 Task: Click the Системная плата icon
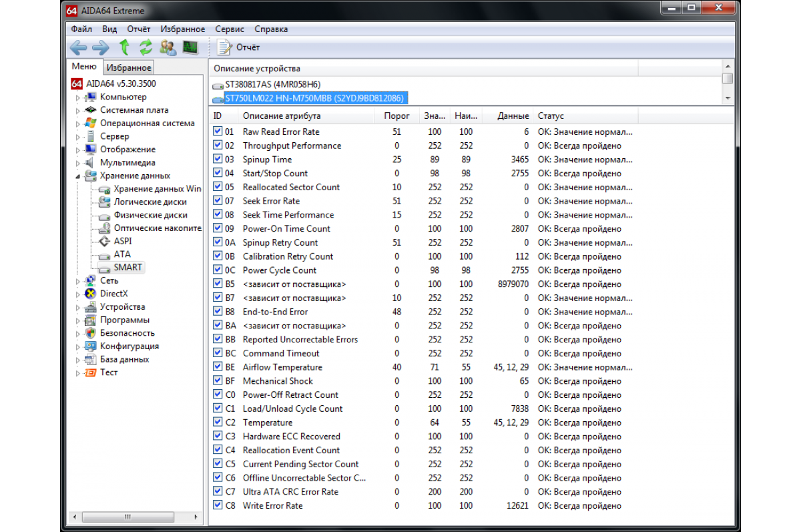(x=91, y=110)
